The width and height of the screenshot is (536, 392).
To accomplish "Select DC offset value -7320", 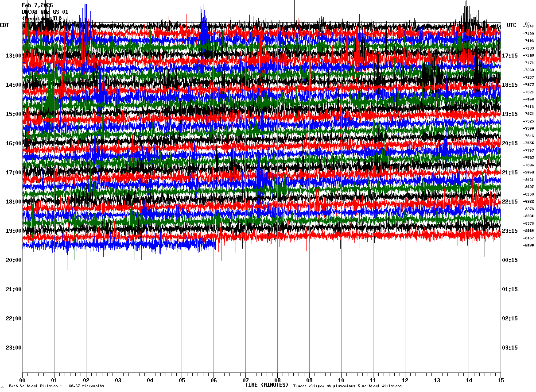I will click(x=529, y=92).
